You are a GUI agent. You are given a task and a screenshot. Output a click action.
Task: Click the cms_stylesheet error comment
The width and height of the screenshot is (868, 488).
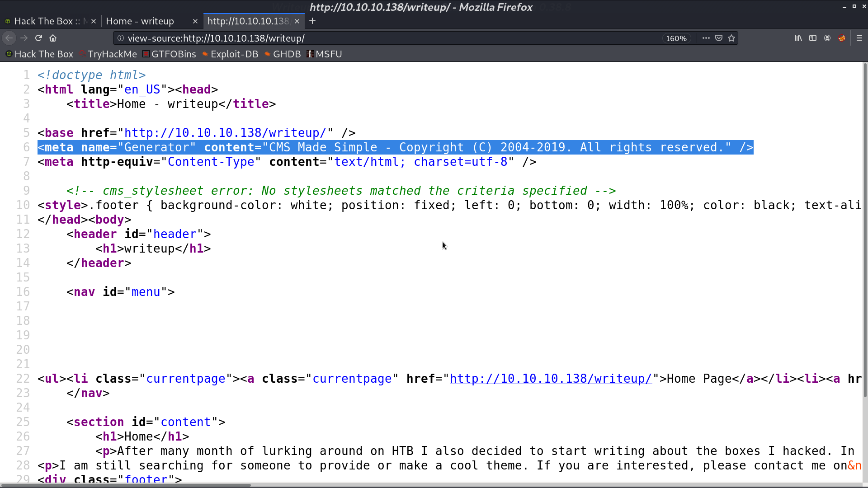coord(341,191)
